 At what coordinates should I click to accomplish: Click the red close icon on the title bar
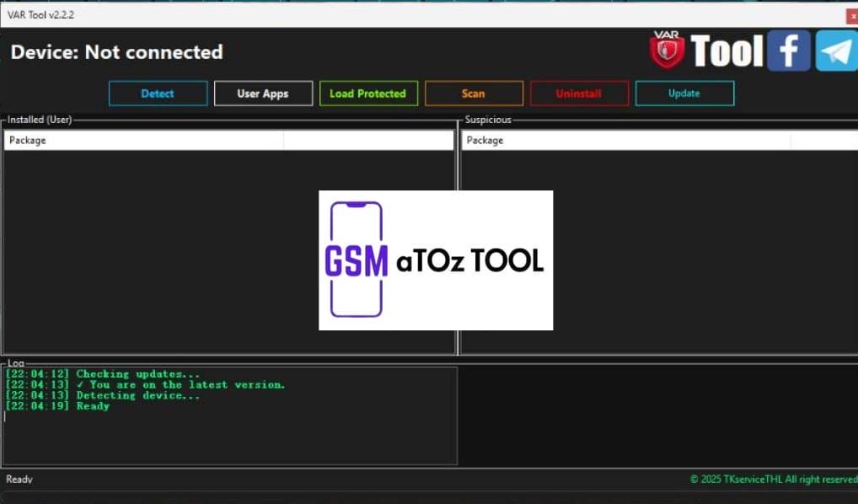[851, 14]
